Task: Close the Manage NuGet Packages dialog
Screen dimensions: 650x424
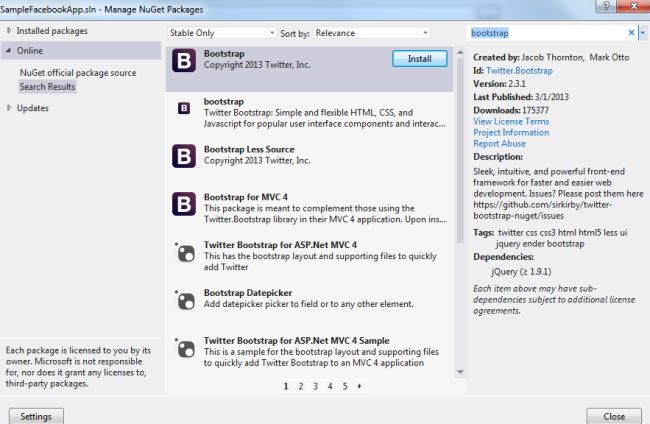Action: click(x=614, y=416)
